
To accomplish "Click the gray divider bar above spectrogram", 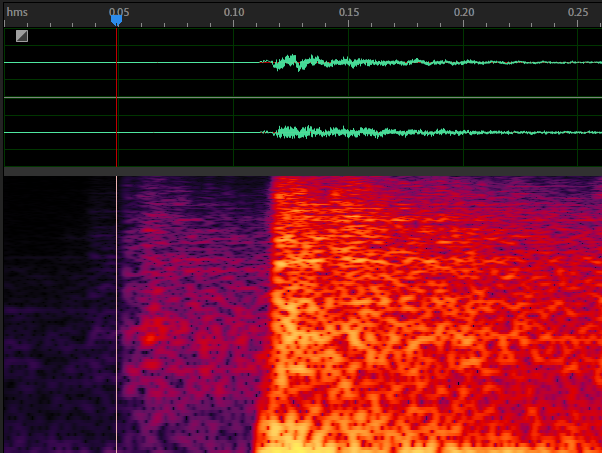I will (303, 171).
